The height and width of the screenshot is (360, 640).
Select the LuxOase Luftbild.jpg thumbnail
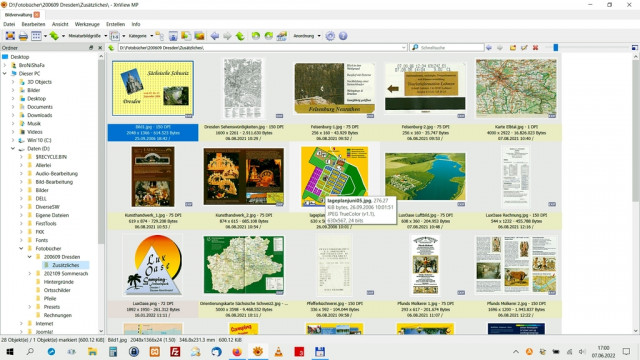pos(425,177)
